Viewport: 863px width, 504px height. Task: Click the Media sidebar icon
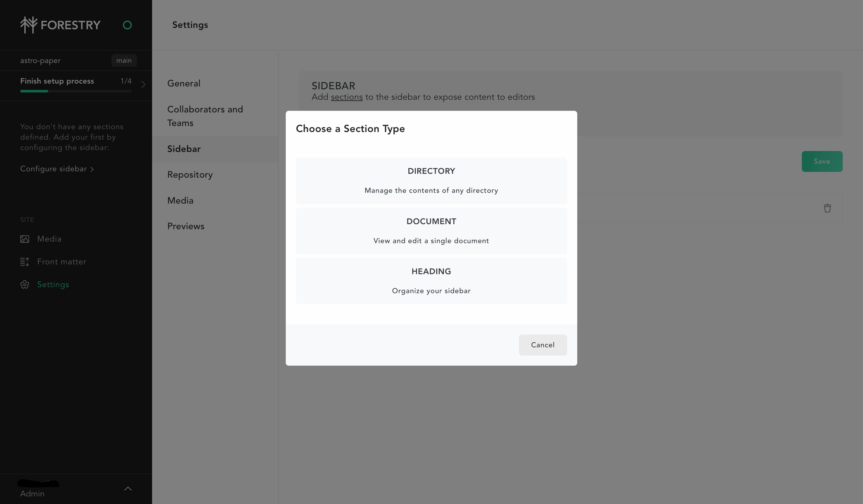tap(25, 239)
